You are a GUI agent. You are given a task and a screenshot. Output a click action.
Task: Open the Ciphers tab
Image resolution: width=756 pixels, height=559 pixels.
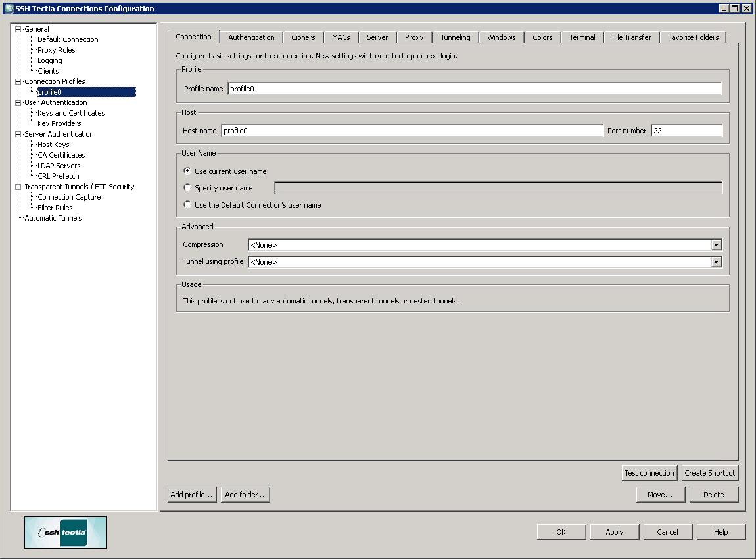tap(303, 37)
